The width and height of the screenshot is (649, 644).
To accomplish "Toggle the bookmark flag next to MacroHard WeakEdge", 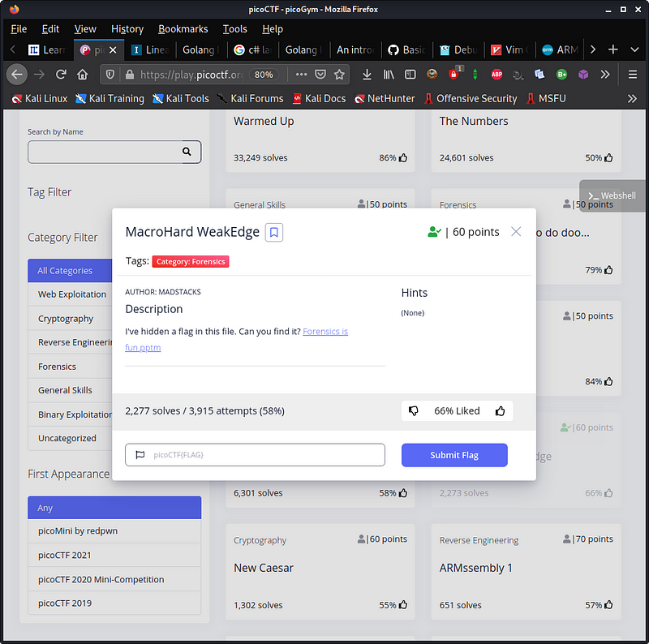I will click(x=273, y=232).
